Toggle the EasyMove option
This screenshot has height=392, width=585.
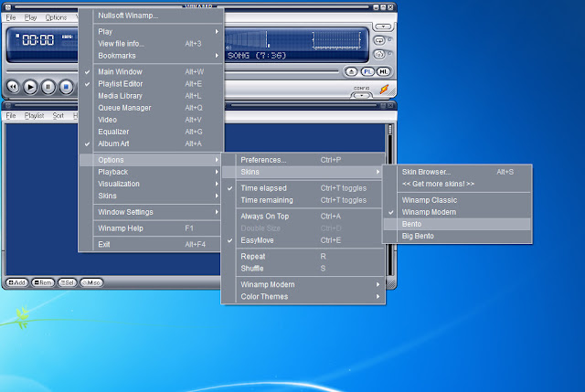pyautogui.click(x=303, y=240)
